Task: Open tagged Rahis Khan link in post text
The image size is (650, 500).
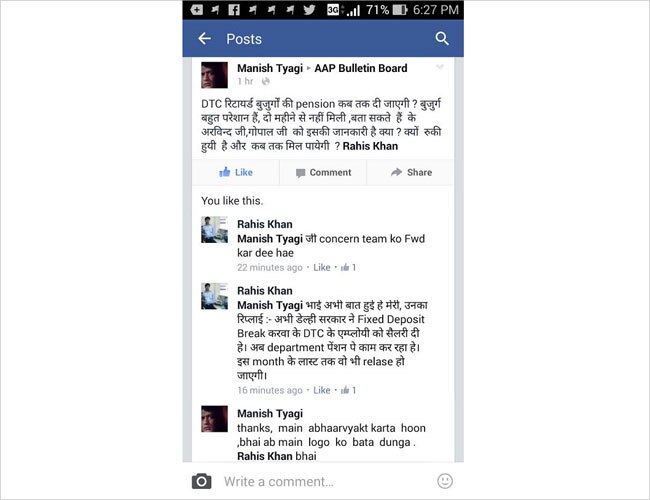Action: point(370,146)
